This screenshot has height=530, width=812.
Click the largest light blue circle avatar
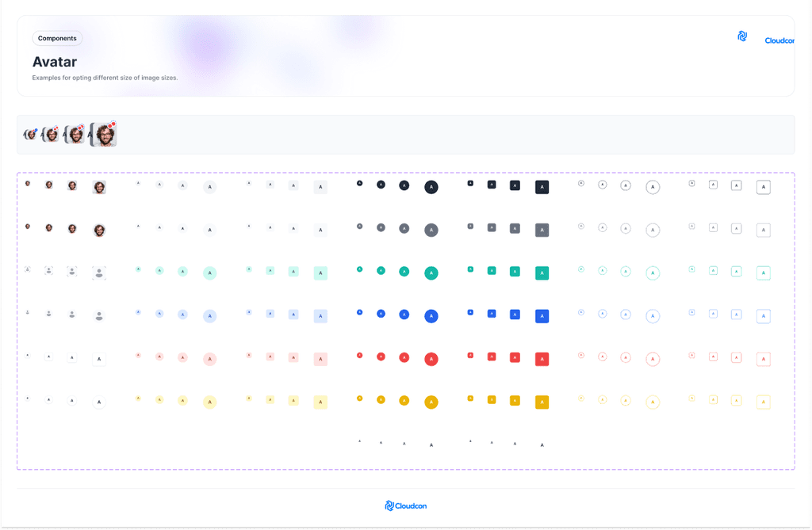(x=209, y=316)
